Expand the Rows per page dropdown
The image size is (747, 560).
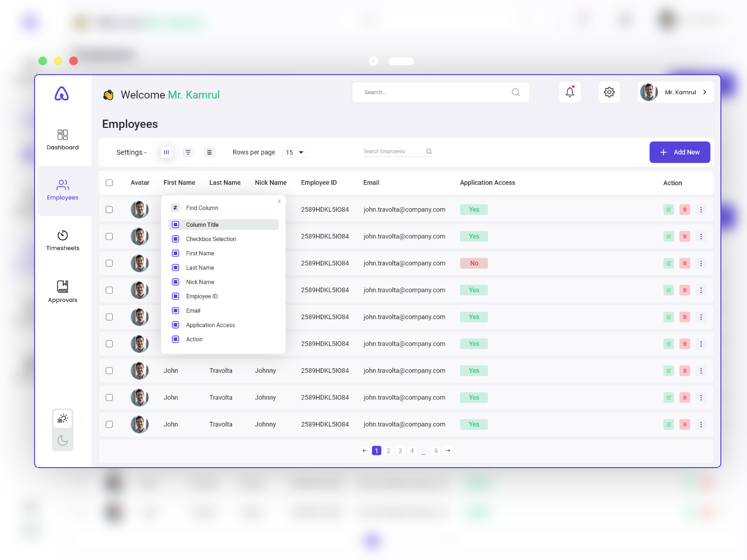[295, 152]
